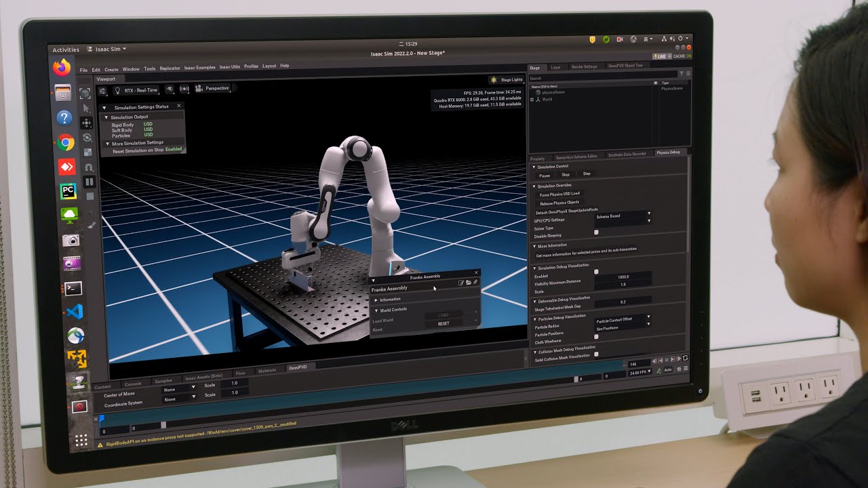Open the Franka Assembly link icon
Image resolution: width=868 pixels, height=488 pixels.
[x=475, y=282]
